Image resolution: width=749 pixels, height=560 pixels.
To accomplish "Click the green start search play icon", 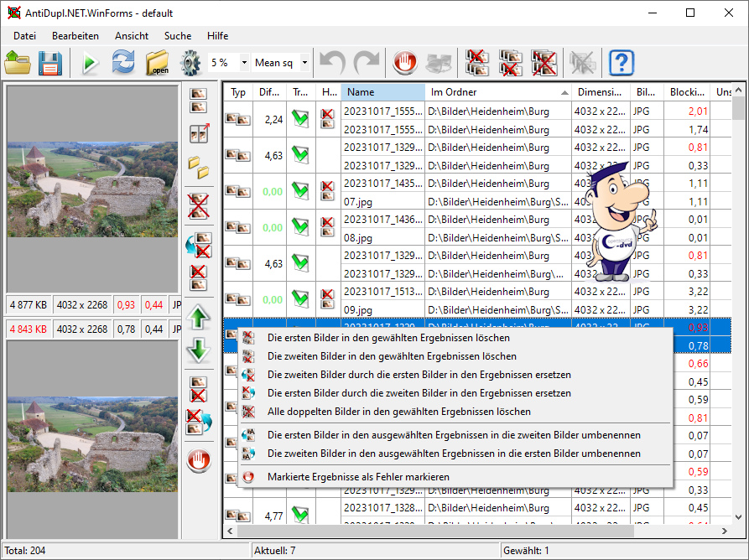I will [x=90, y=63].
